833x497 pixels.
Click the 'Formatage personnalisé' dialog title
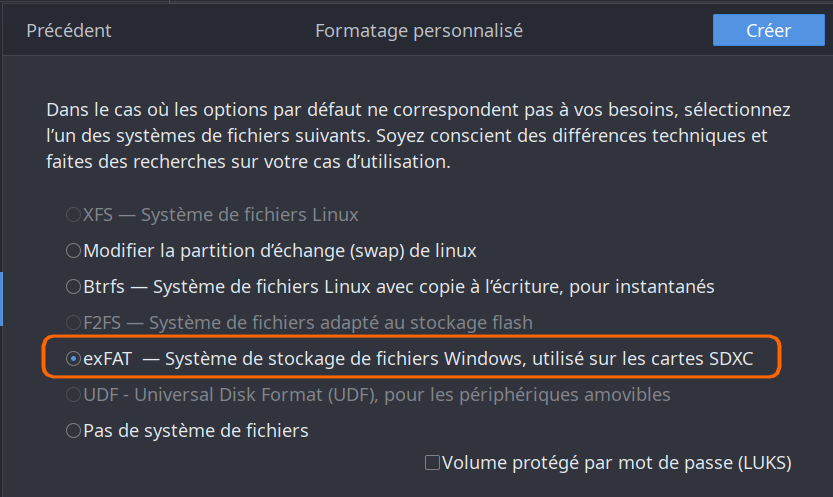click(x=419, y=31)
